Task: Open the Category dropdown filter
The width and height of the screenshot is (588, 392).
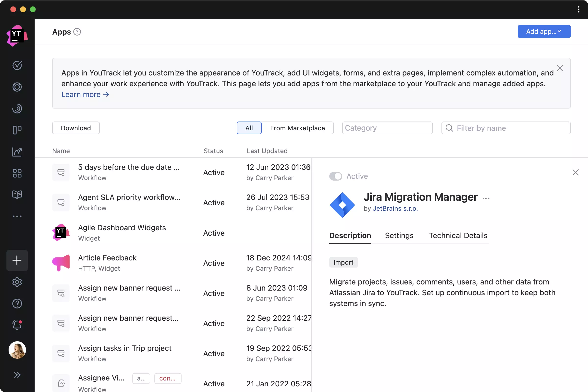Action: pyautogui.click(x=387, y=128)
